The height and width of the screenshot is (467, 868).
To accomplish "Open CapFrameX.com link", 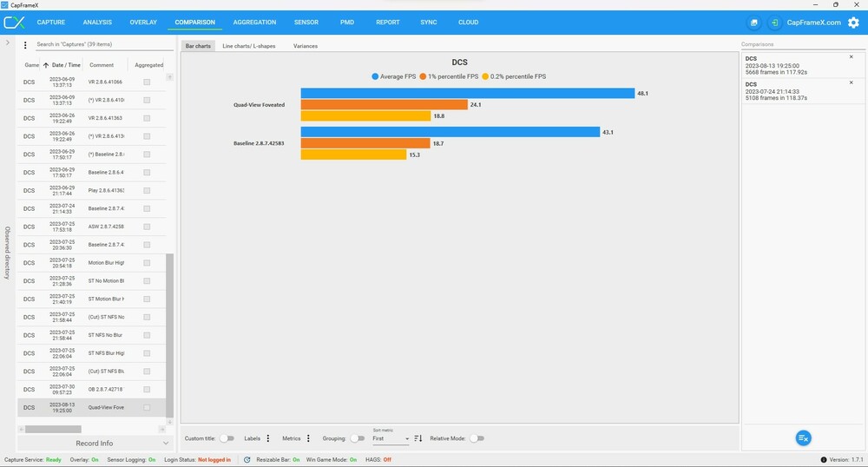I will [814, 23].
